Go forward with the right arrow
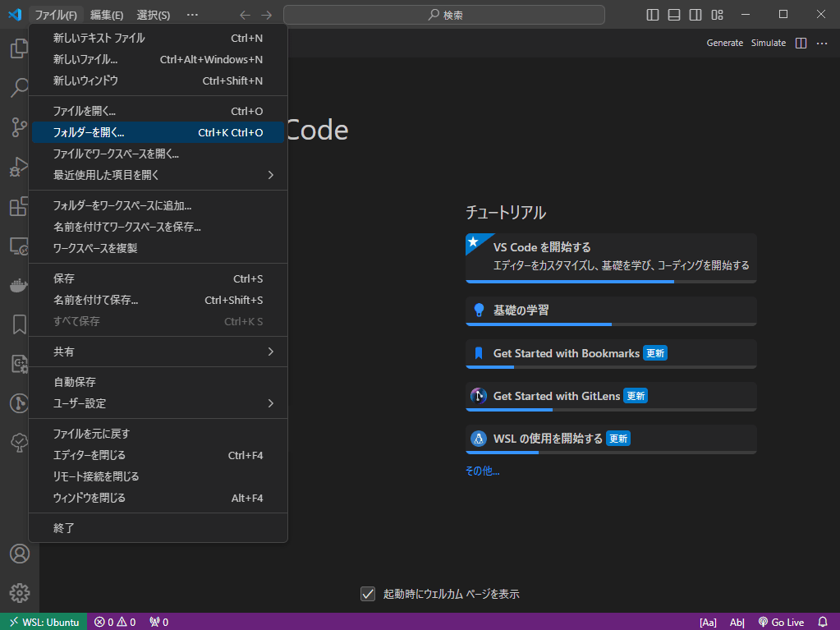 pyautogui.click(x=266, y=15)
